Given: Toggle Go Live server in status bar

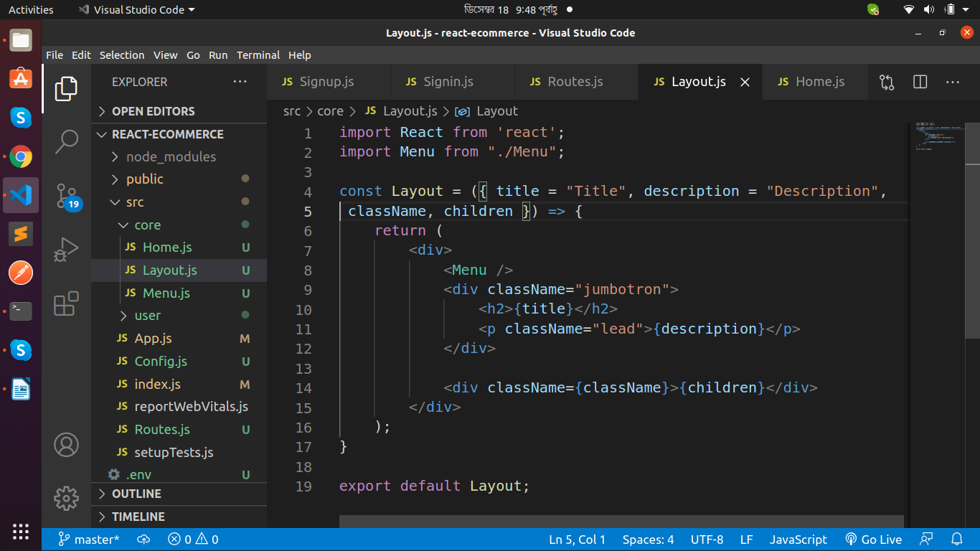Looking at the screenshot, I should 873,540.
